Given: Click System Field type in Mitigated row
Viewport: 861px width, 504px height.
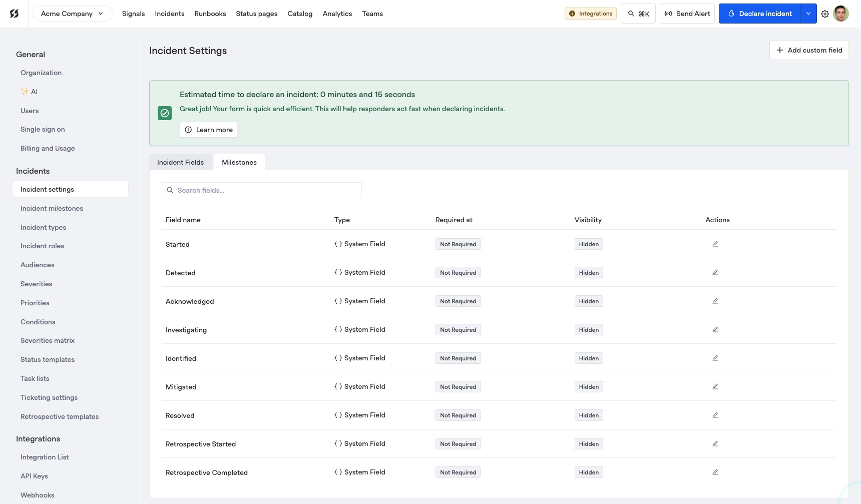Looking at the screenshot, I should (x=360, y=386).
